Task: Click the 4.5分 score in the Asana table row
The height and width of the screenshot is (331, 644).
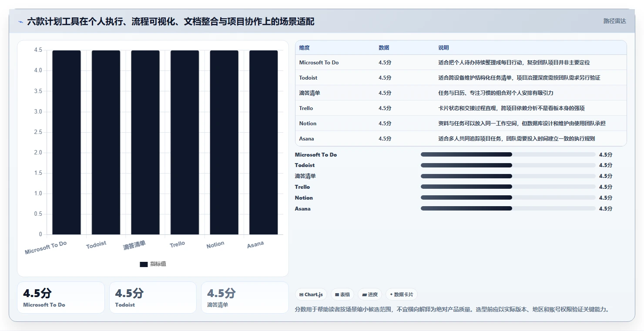Action: [x=385, y=139]
